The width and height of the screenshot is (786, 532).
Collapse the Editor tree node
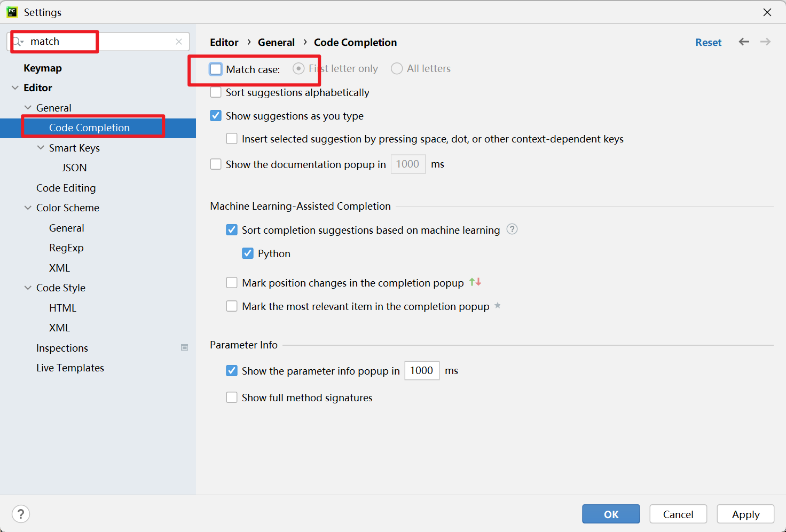(15, 88)
